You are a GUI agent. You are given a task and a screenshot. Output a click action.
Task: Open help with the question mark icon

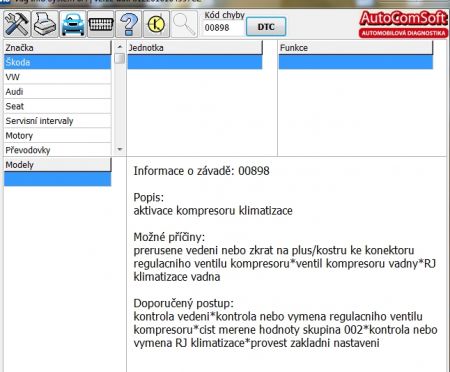[x=129, y=24]
